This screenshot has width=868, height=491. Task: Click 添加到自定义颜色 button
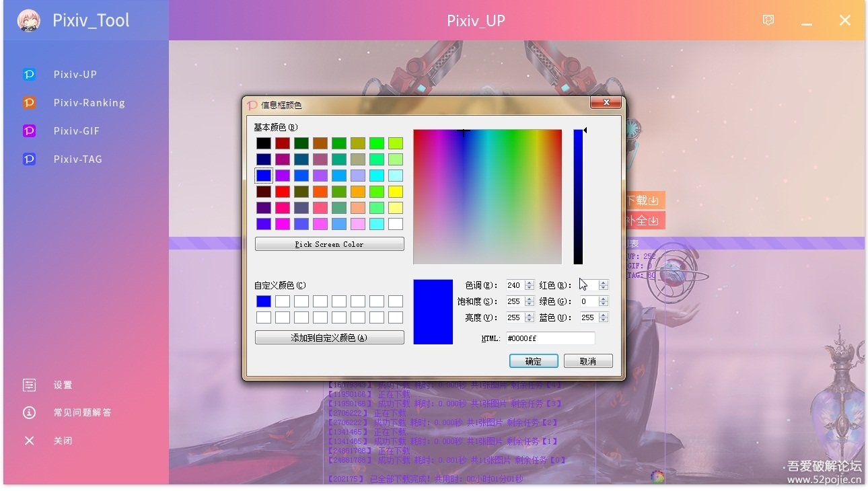[x=330, y=338]
